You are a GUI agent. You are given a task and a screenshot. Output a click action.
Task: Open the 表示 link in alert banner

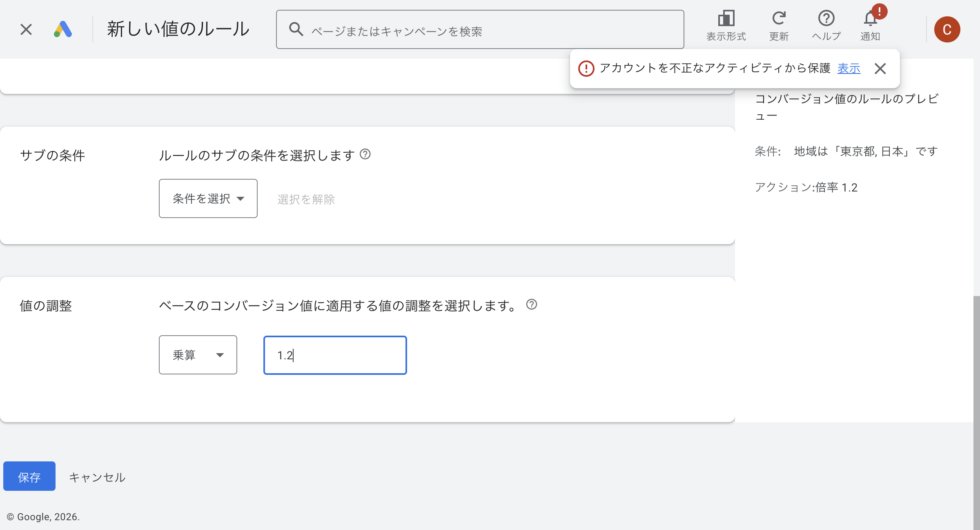click(849, 68)
